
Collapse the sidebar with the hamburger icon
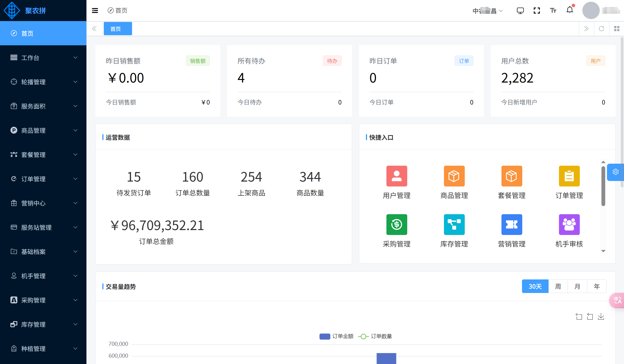95,11
